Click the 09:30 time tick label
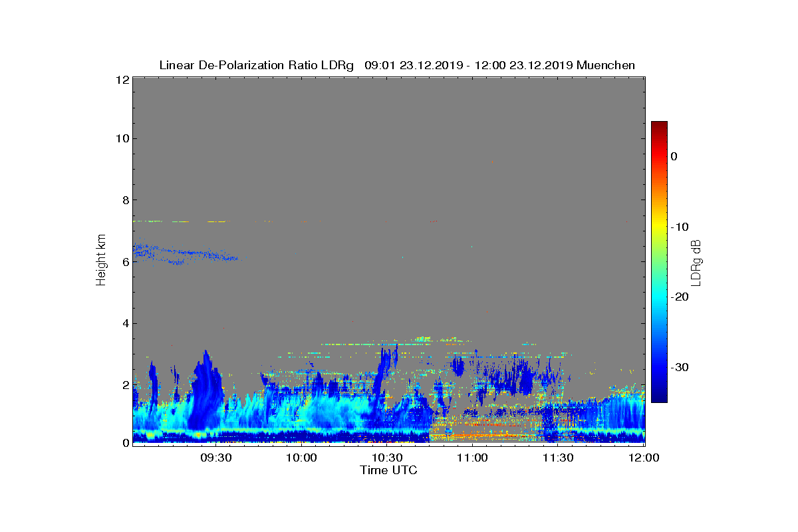This screenshot has height=532, width=798. (215, 458)
